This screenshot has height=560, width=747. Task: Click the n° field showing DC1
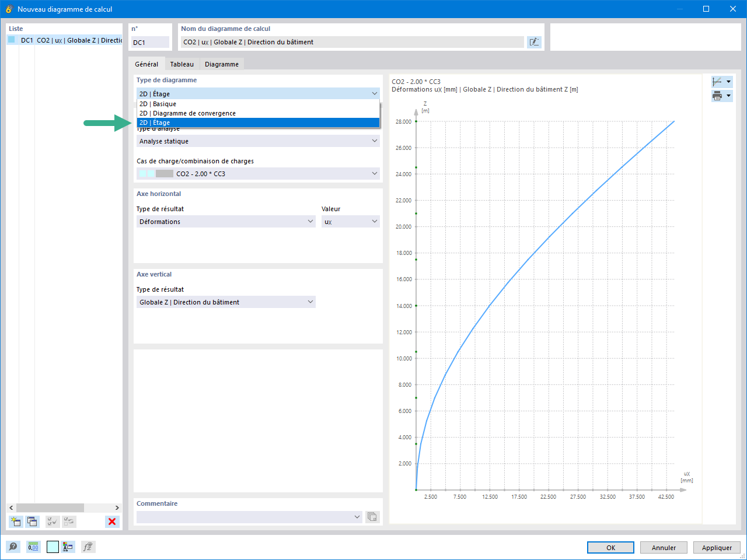click(x=150, y=42)
